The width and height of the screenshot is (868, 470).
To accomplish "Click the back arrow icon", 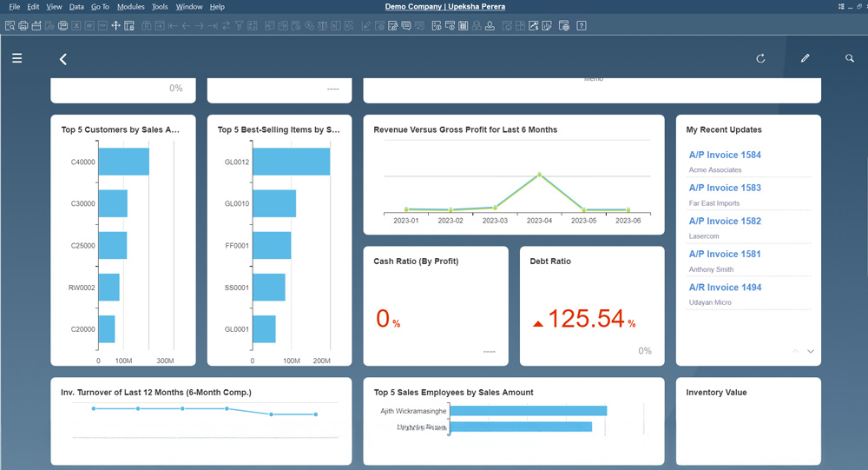I will (62, 59).
